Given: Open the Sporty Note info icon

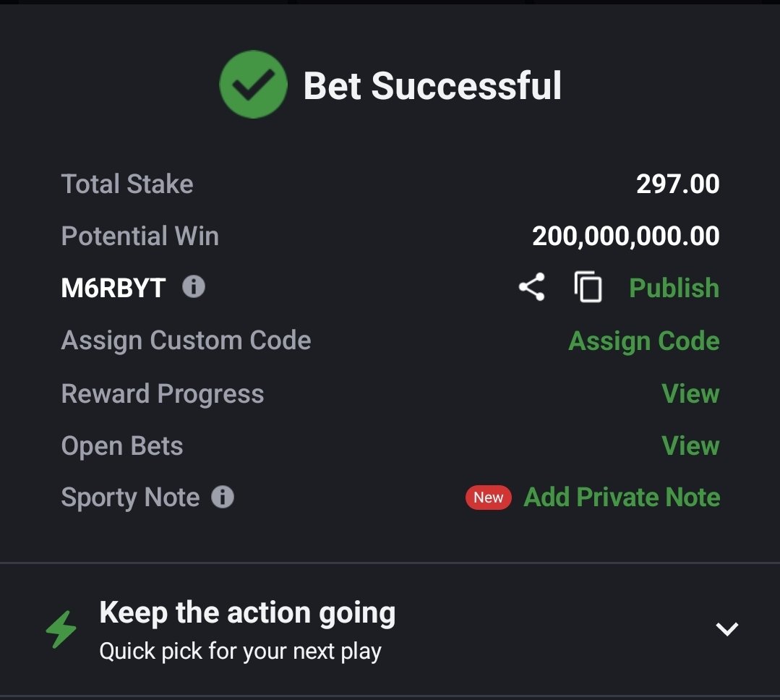Looking at the screenshot, I should pyautogui.click(x=223, y=497).
